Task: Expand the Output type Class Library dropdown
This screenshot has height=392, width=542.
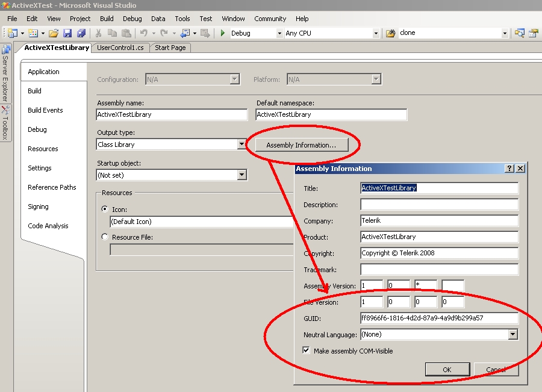Action: [241, 144]
